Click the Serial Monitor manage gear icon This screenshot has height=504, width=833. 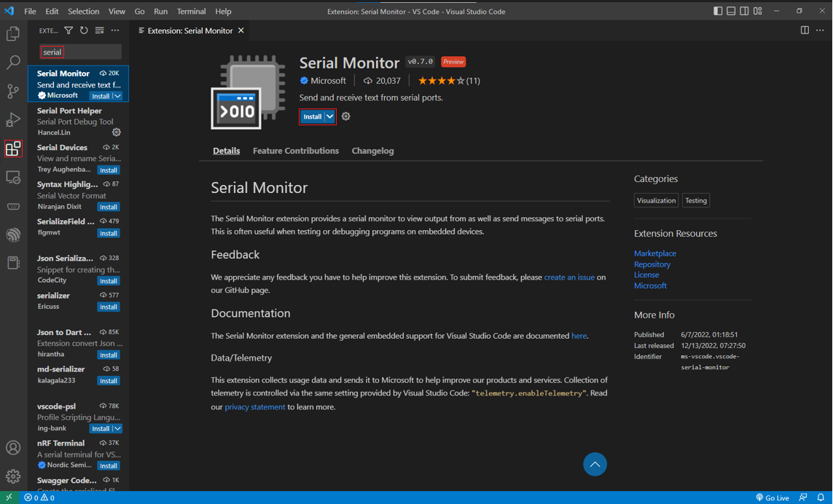[346, 117]
